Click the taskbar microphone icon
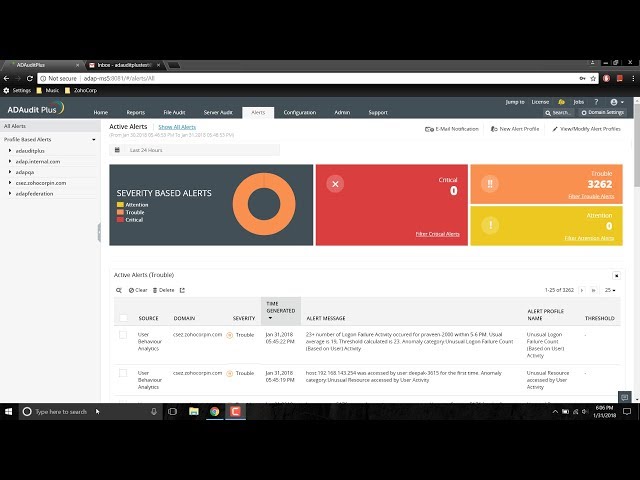The image size is (640, 480). coord(154,411)
